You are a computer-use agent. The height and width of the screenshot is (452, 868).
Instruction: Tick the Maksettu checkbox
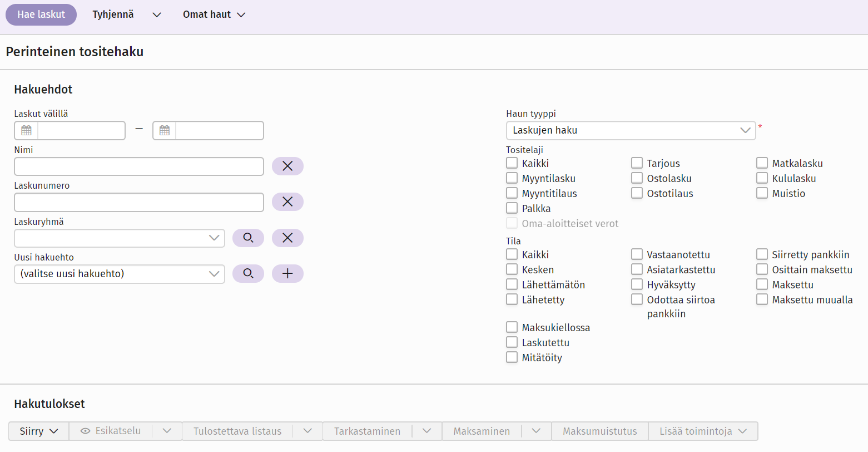tap(762, 284)
